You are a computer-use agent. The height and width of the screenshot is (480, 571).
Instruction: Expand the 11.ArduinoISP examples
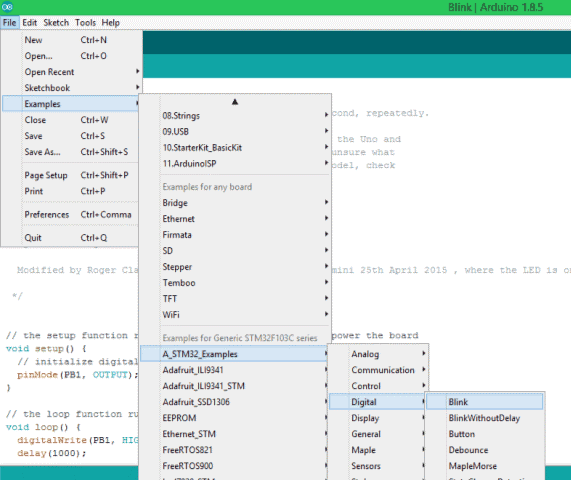[235, 164]
